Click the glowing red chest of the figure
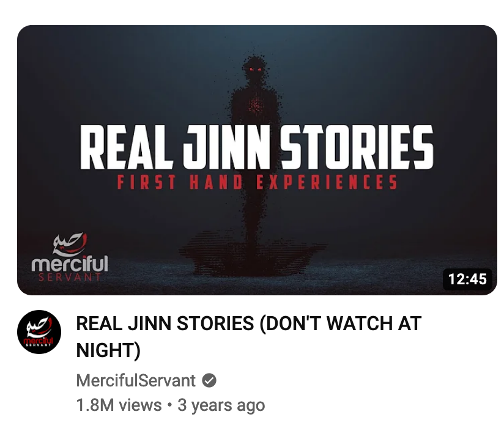Image resolution: width=504 pixels, height=428 pixels. pyautogui.click(x=256, y=105)
